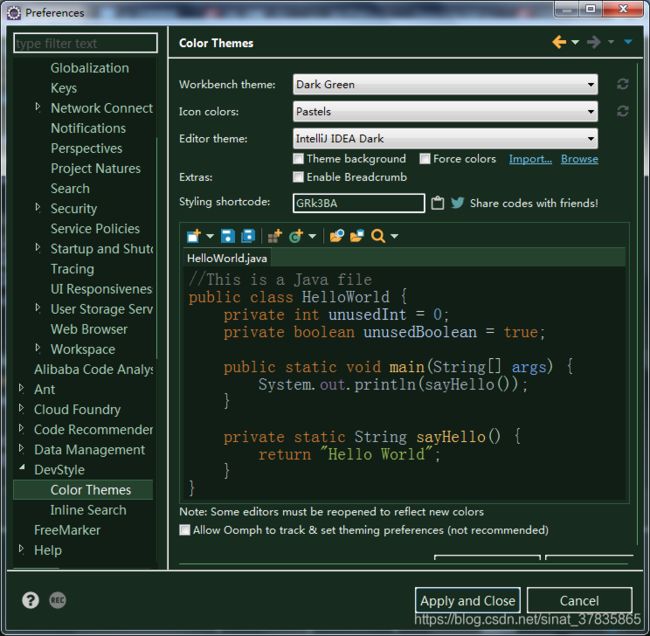The image size is (650, 636).
Task: Click the Preferences window icon
Action: pyautogui.click(x=14, y=13)
